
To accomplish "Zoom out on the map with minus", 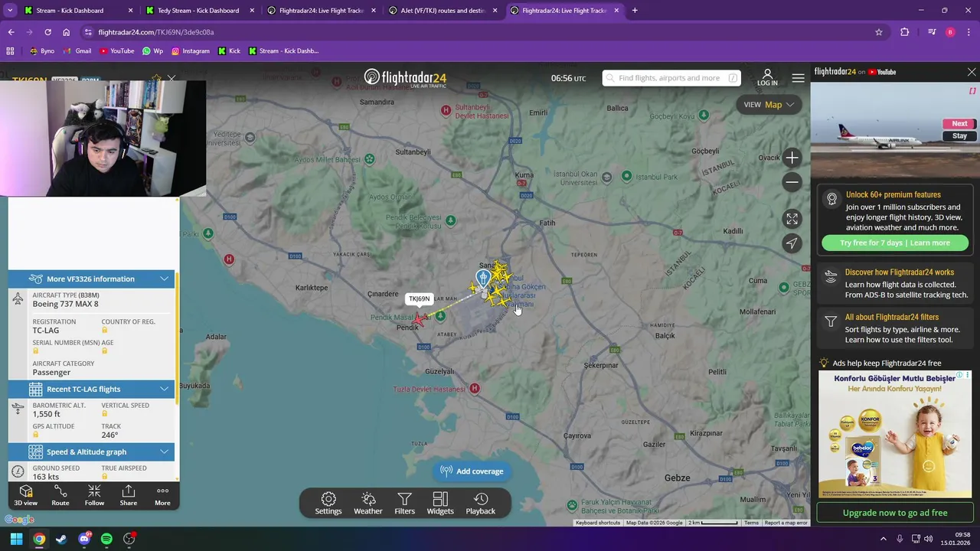I will 792,182.
